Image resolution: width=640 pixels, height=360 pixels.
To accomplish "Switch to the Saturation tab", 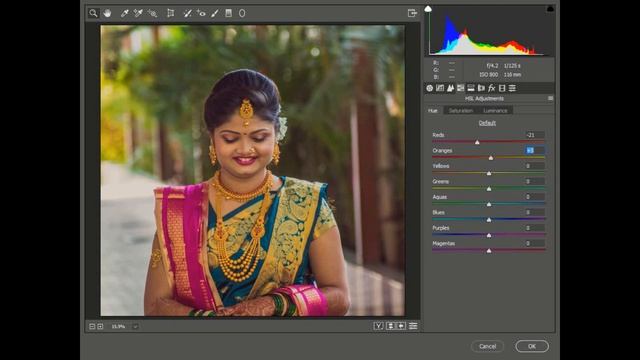I will [460, 111].
